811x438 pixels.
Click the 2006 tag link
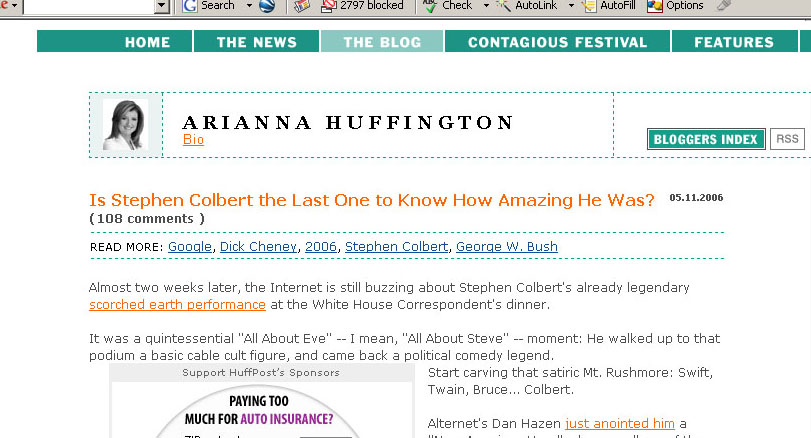(321, 247)
